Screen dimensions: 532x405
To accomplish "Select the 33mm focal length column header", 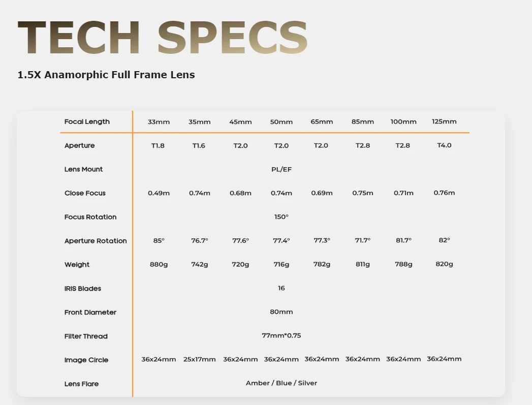I will (x=159, y=122).
